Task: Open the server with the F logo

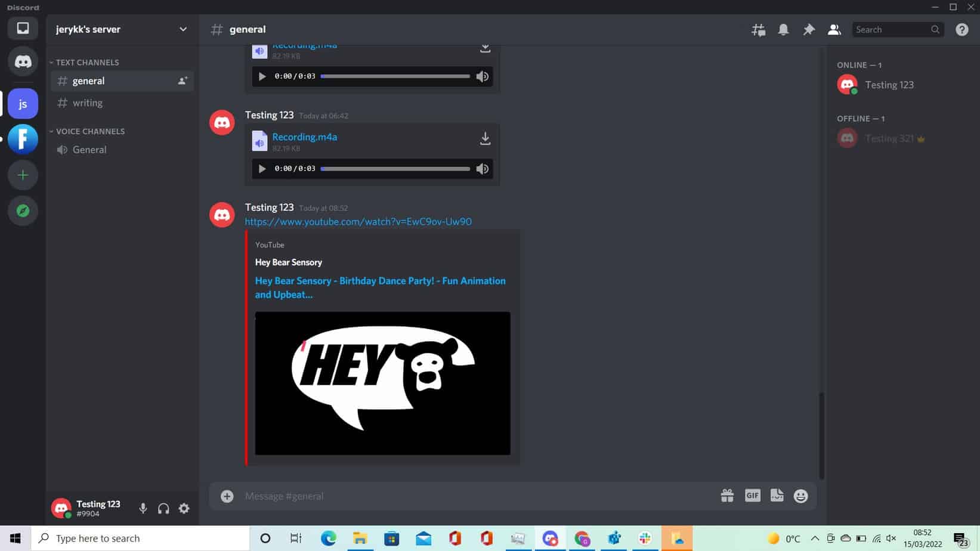Action: point(23,139)
